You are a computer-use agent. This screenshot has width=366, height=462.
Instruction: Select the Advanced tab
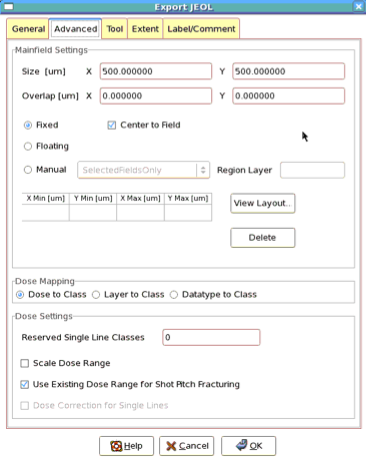tap(76, 29)
